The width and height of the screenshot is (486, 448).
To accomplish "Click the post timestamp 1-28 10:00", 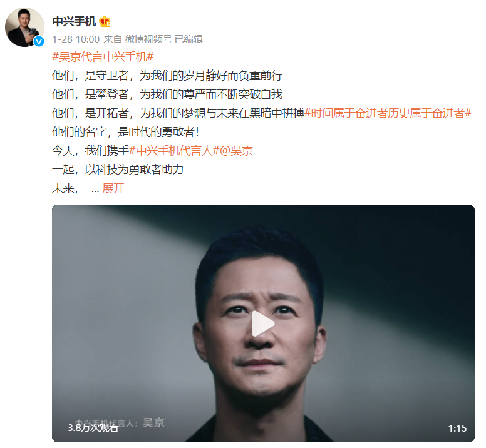I will [76, 39].
